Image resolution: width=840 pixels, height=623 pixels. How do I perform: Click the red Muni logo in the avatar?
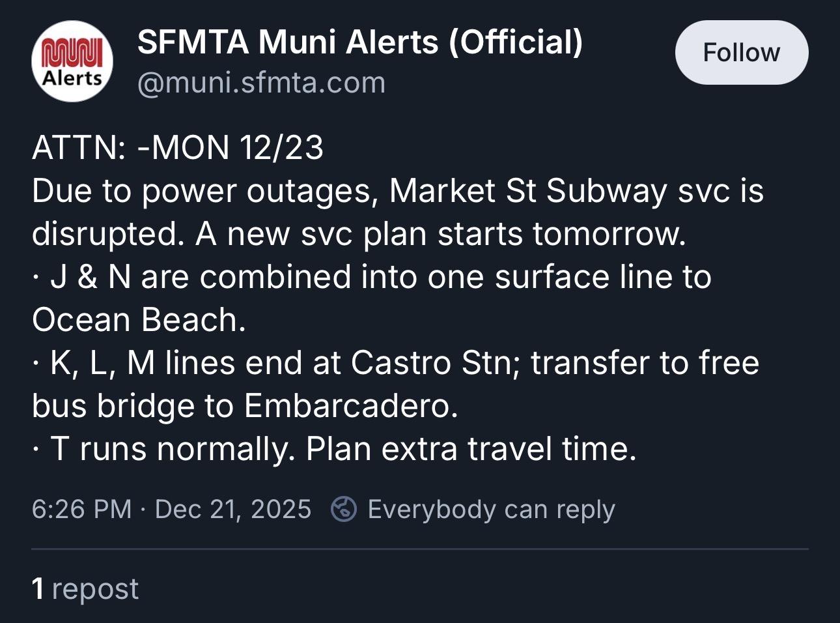point(72,53)
